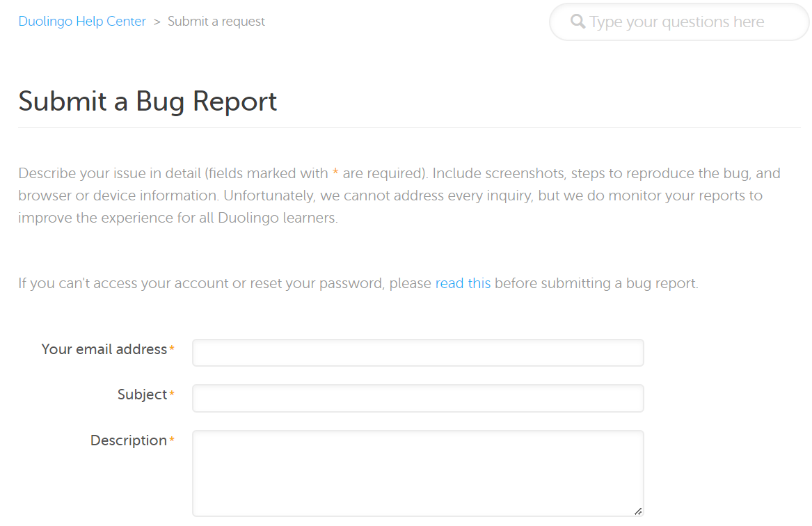Click the Subject field label
Screen dimensions: 812x526
[143, 394]
